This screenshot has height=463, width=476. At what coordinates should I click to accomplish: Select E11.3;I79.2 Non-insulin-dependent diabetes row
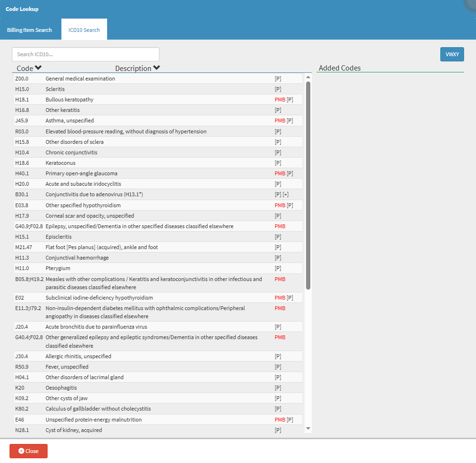tap(158, 312)
